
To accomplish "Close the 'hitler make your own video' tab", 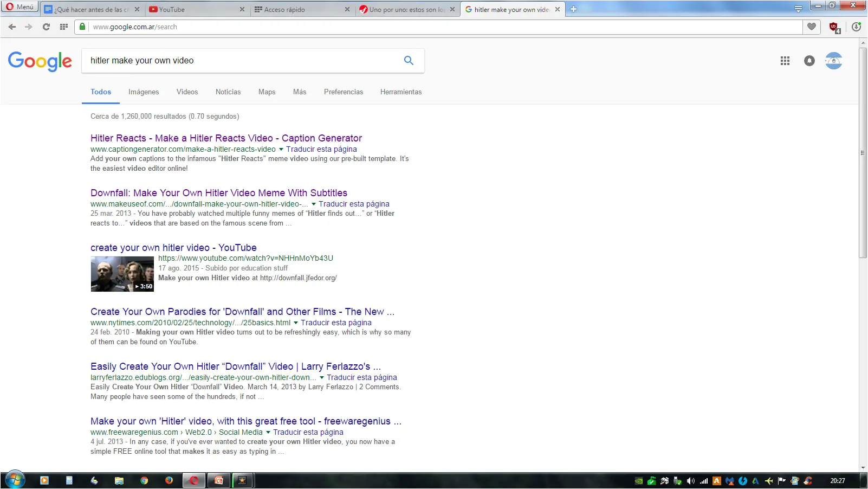I will (558, 9).
